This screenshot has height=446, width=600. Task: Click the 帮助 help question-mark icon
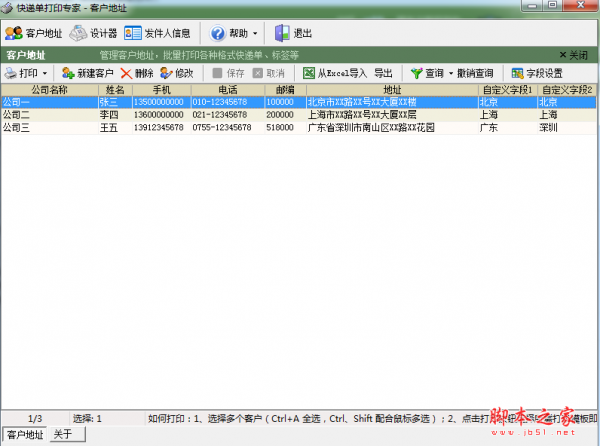click(x=218, y=33)
